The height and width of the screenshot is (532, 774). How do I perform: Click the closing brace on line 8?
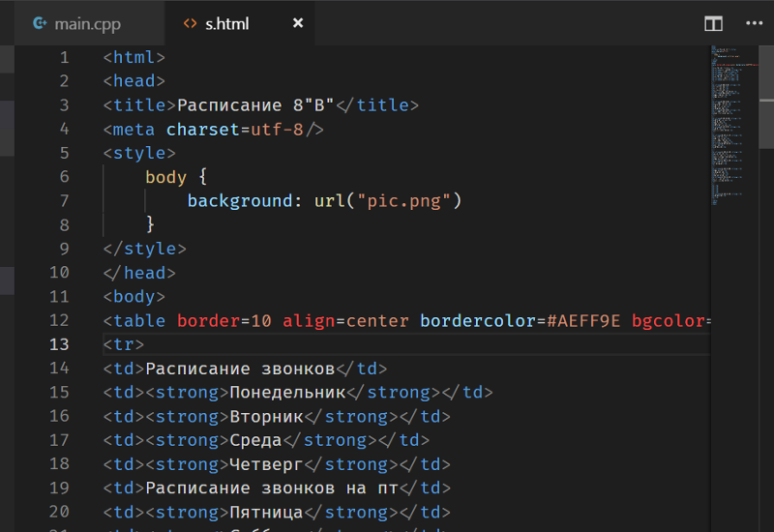[x=150, y=225]
